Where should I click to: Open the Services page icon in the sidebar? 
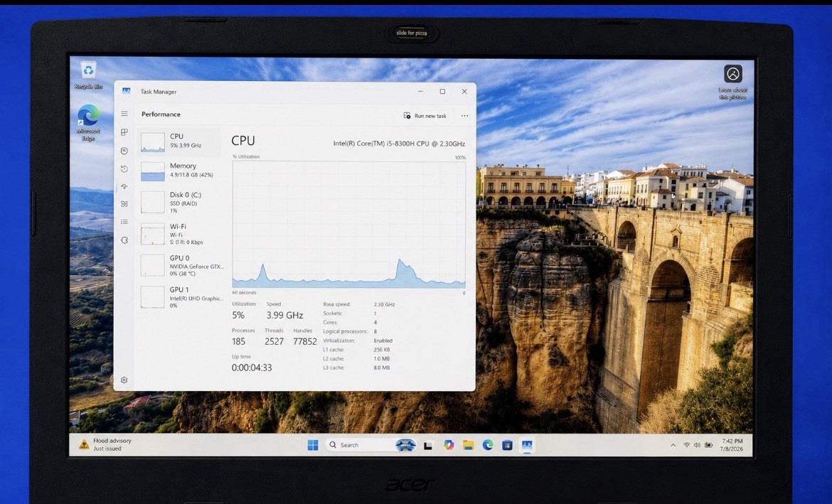(x=124, y=240)
